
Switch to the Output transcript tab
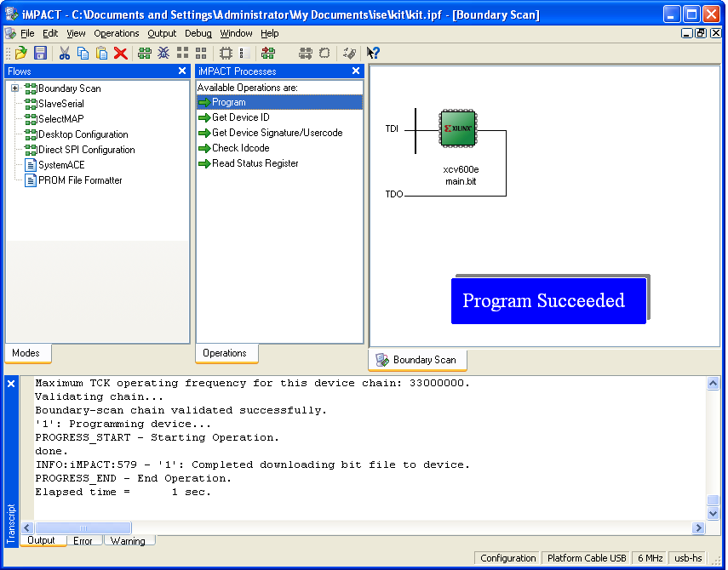(x=42, y=541)
